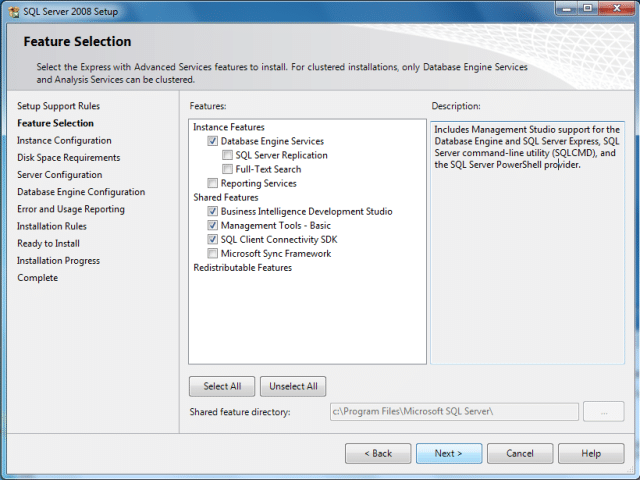Proceed with the Next button

click(x=449, y=453)
